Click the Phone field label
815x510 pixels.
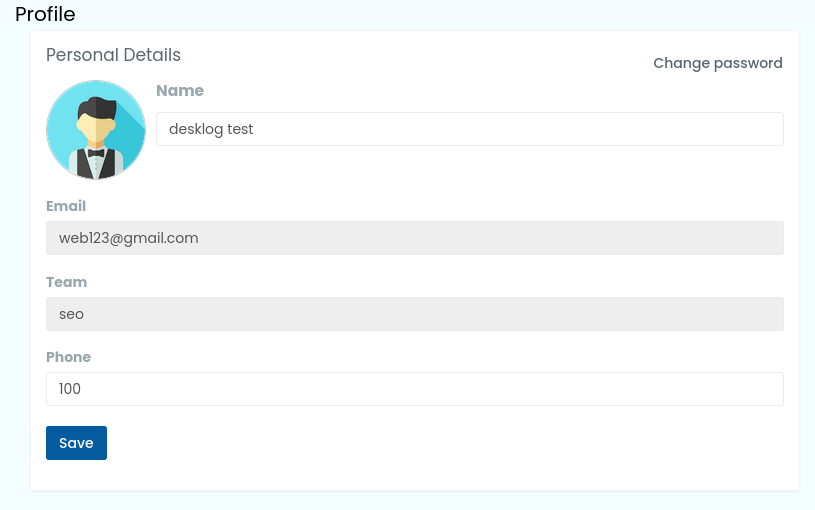point(69,357)
